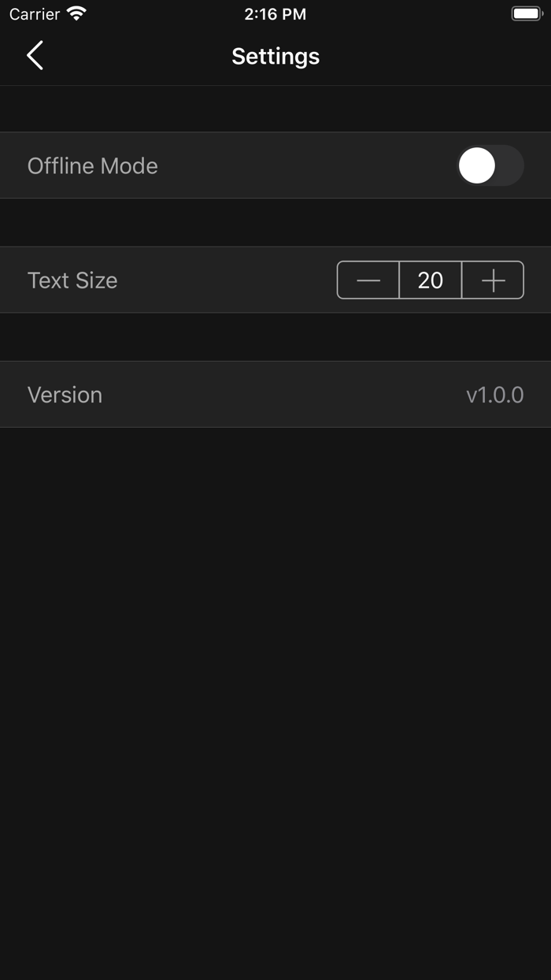
Task: Select the time display showing 2:16 PM
Action: click(x=275, y=13)
